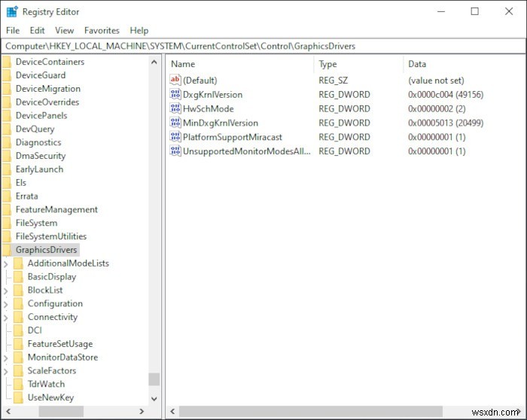Click the BlockList folder icon
Screen dimensions: 527x420
pyautogui.click(x=19, y=290)
